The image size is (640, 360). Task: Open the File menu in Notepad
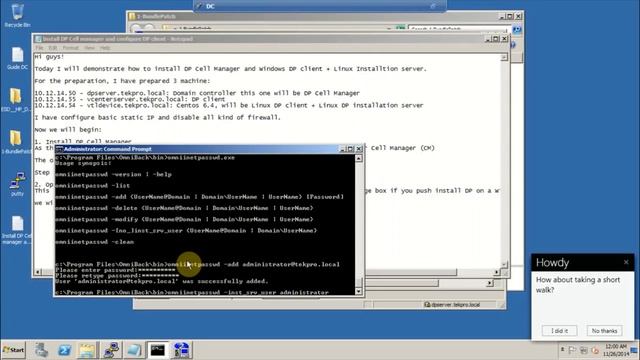click(x=39, y=48)
